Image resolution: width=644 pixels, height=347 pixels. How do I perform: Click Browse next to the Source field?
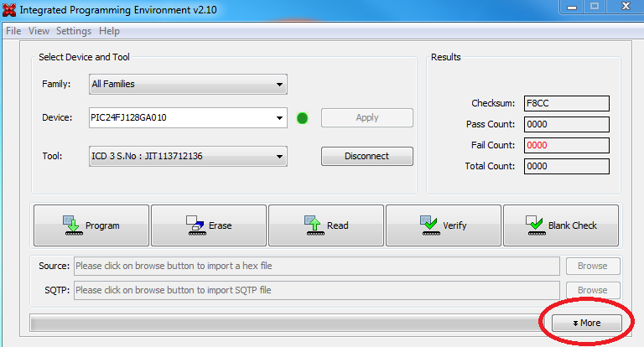pos(592,267)
